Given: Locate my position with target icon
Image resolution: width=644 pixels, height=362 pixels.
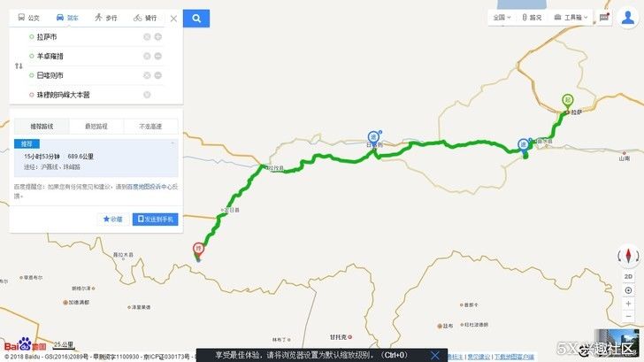Looking at the screenshot, I should coord(628,290).
